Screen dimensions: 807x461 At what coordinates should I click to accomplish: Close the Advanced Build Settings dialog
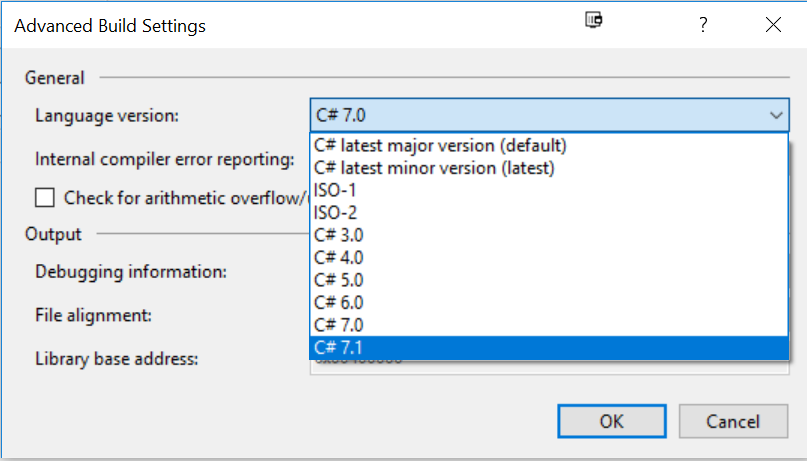(773, 24)
